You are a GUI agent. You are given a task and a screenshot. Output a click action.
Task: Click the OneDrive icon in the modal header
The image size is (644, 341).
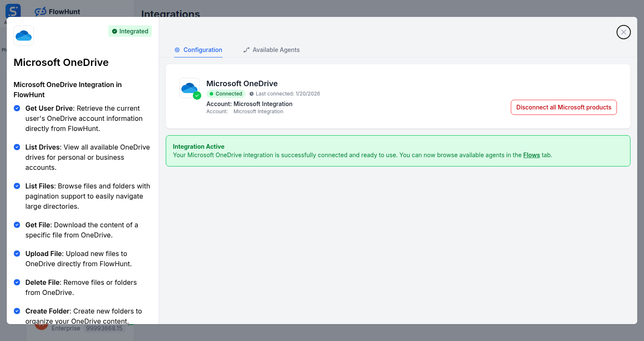[23, 35]
